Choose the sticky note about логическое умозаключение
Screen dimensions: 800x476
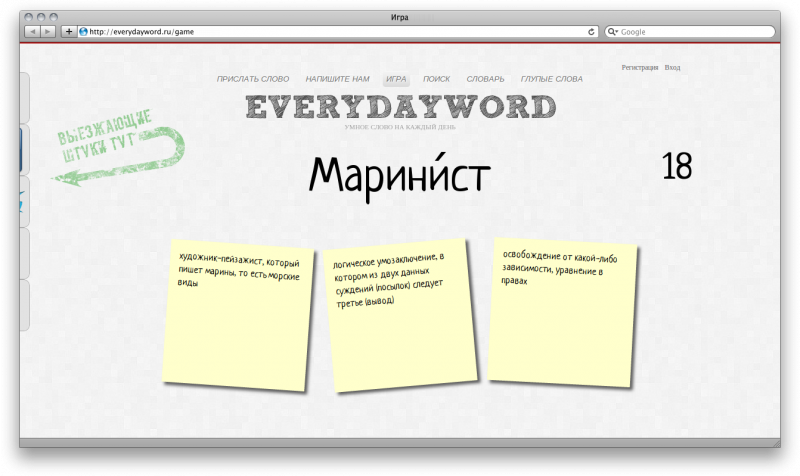pos(401,315)
